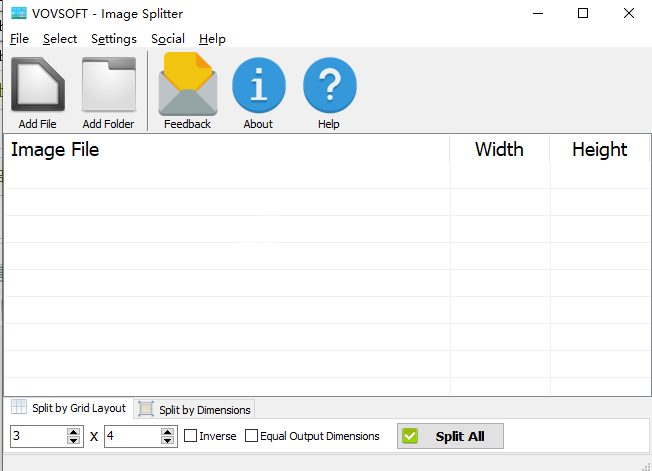Decrease the second grid value with down arrow
652x471 pixels.
point(167,441)
